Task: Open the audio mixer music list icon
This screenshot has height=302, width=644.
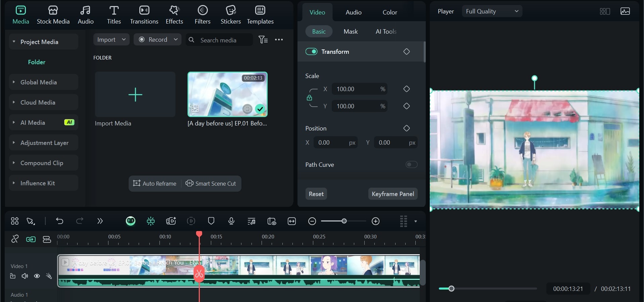Action: pos(251,221)
